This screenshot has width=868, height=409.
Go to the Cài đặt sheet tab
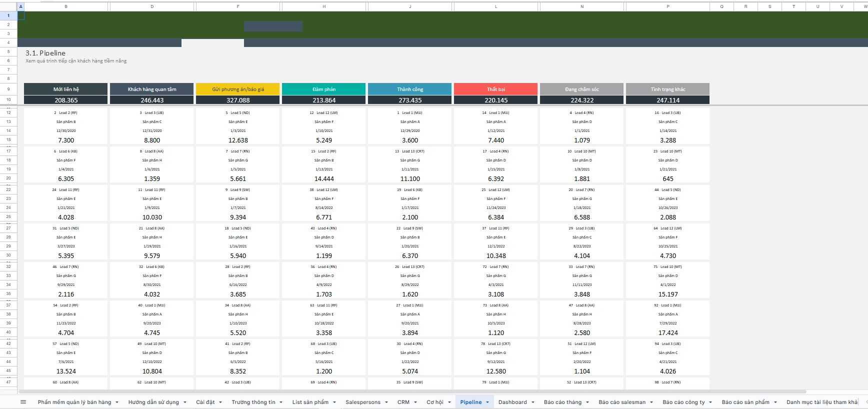point(205,402)
